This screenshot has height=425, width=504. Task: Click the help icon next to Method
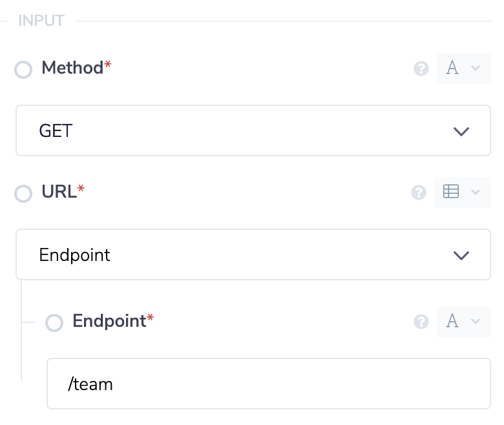pos(421,68)
